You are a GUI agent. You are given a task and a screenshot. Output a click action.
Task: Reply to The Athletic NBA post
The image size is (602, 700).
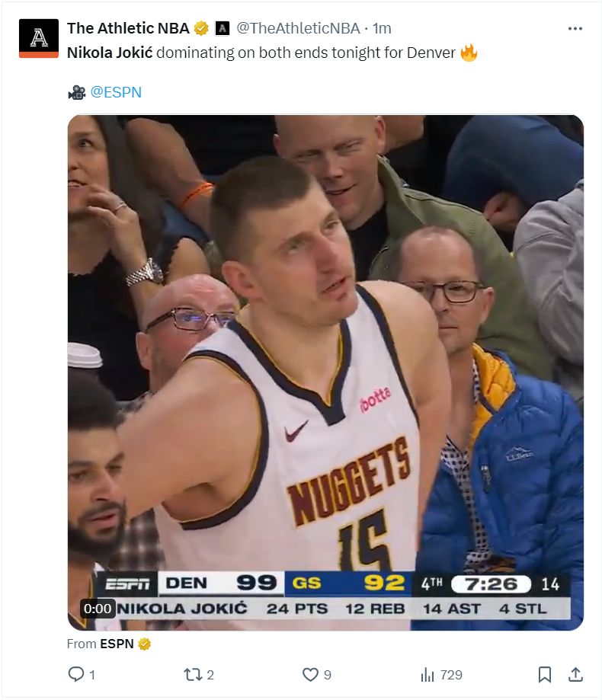76,674
